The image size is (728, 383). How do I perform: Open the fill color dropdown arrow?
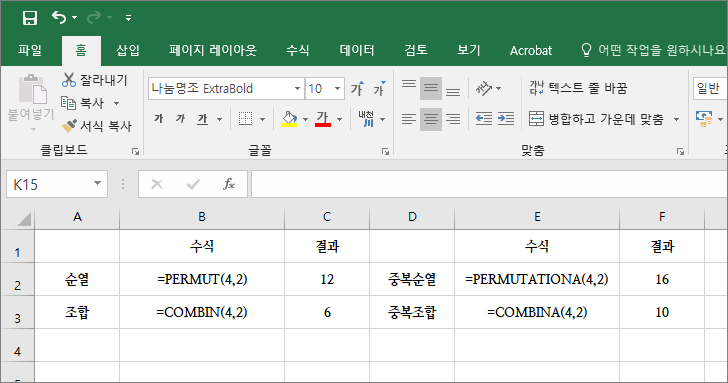click(x=306, y=119)
